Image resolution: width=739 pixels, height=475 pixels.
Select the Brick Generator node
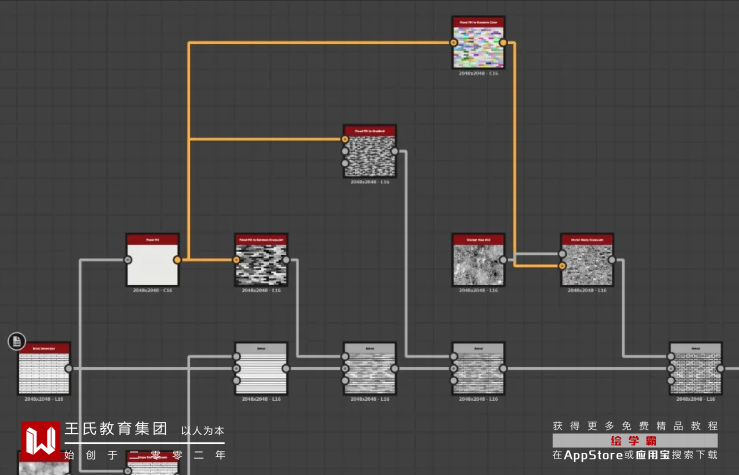(44, 369)
